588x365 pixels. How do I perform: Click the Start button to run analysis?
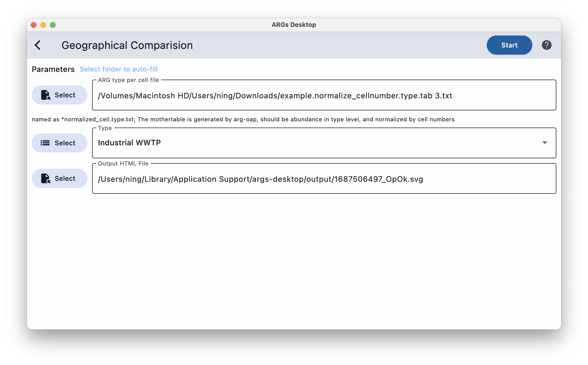(x=509, y=45)
